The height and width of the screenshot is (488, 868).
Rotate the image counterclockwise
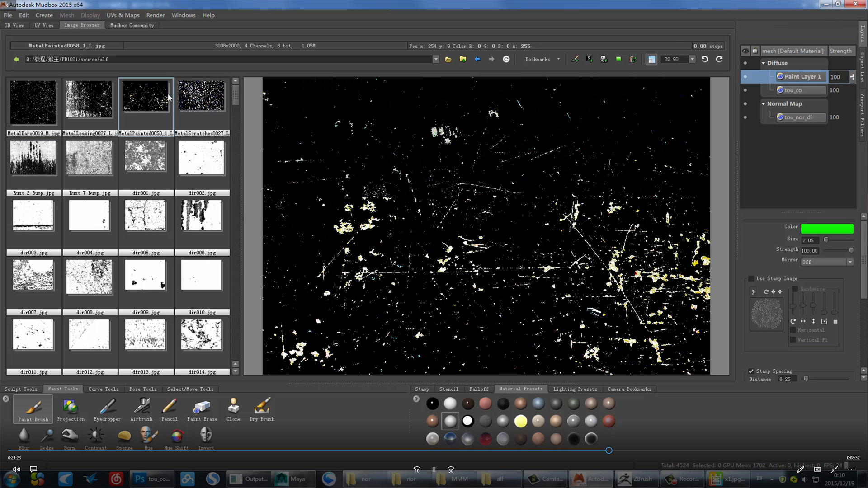(x=705, y=59)
